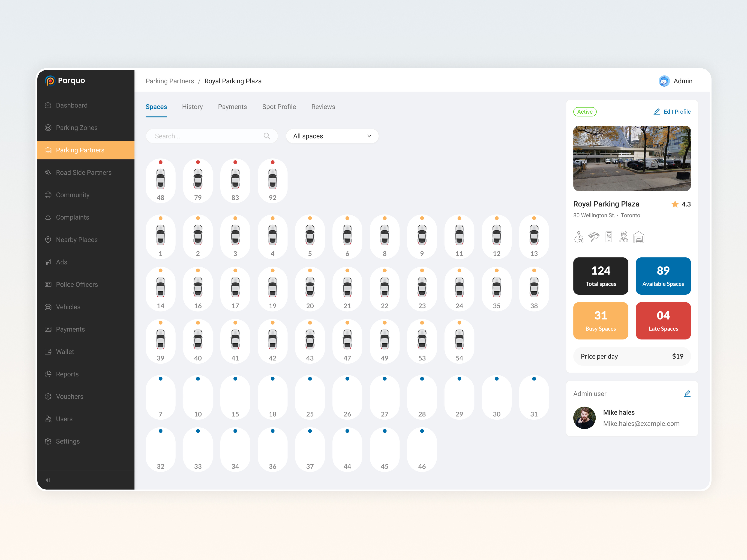
Task: Click the security guard amenity icon
Action: (x=623, y=237)
